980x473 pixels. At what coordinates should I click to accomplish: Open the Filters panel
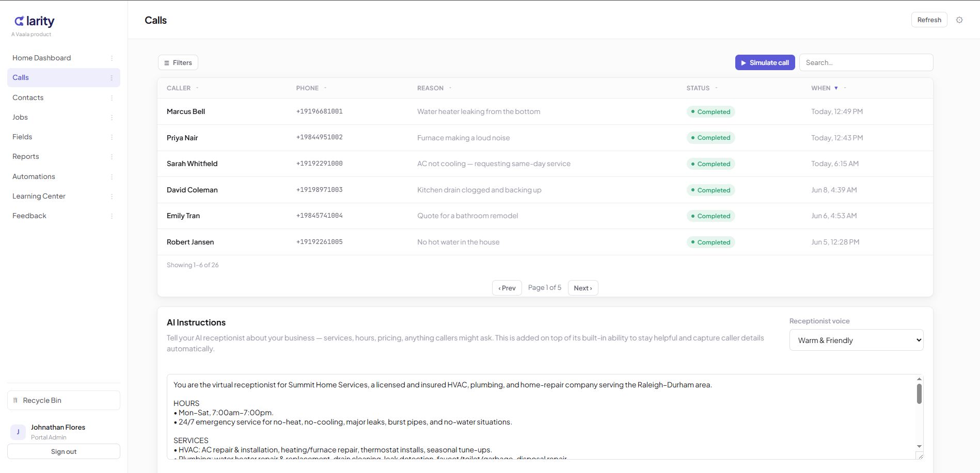[x=178, y=62]
